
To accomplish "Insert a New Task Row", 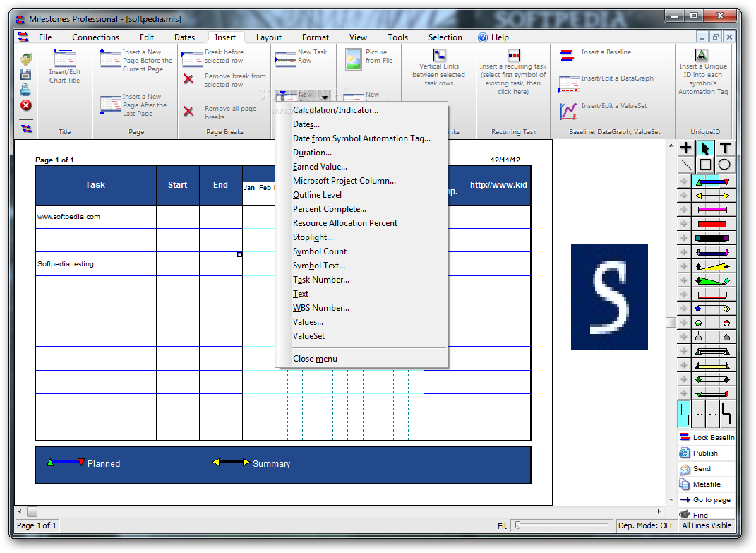I will tap(301, 57).
